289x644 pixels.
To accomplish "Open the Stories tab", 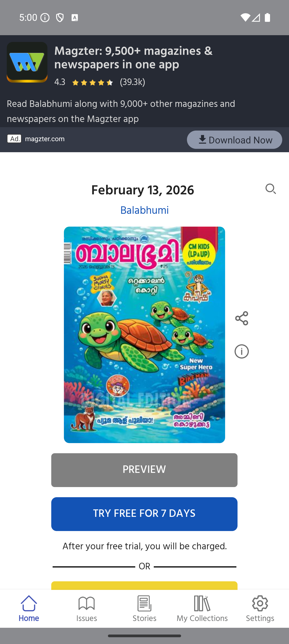I will (x=144, y=609).
